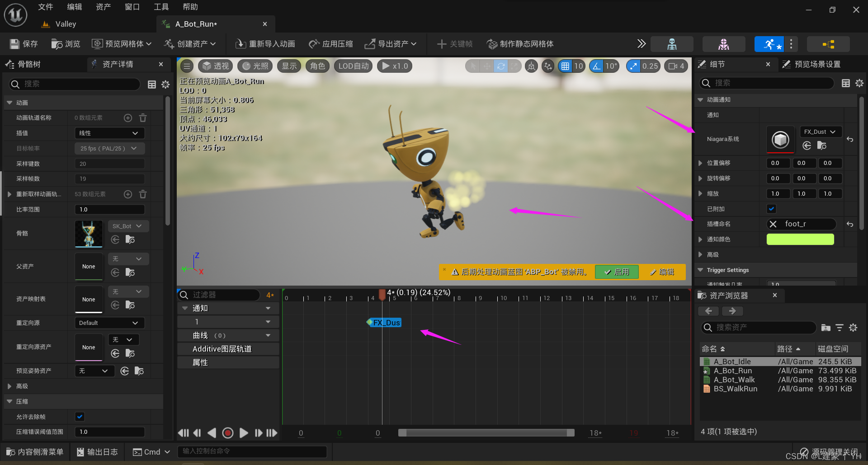Click 浏览 browse-to-asset toolbar button
Image resolution: width=868 pixels, height=465 pixels.
(66, 44)
